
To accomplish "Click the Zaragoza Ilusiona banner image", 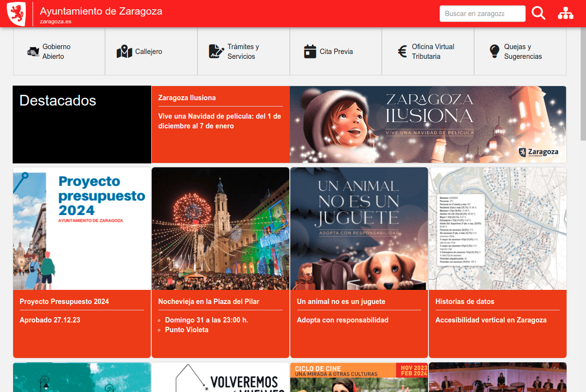I will pos(428,125).
